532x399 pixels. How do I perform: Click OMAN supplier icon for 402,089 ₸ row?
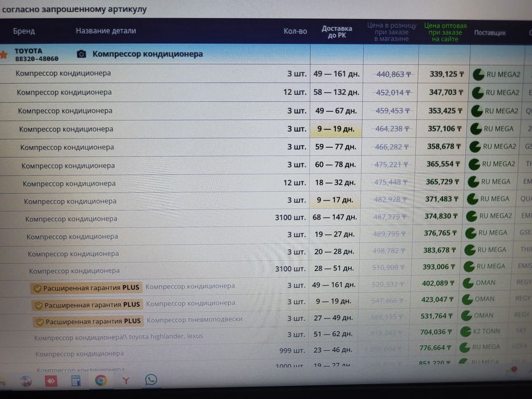coord(468,283)
